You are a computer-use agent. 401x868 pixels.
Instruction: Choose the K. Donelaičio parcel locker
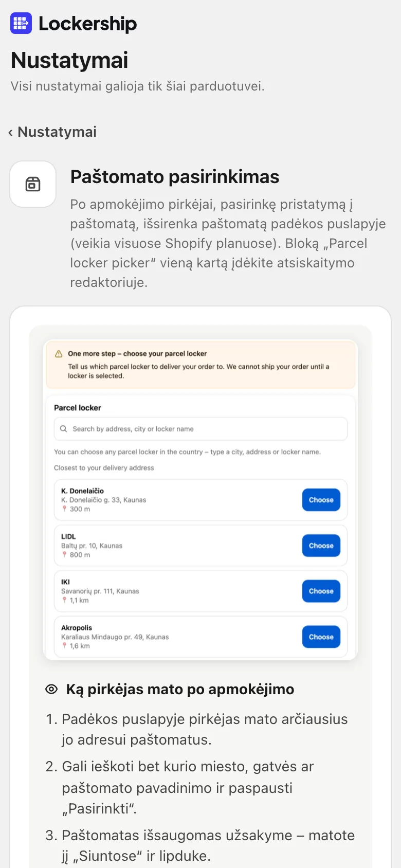coord(321,500)
